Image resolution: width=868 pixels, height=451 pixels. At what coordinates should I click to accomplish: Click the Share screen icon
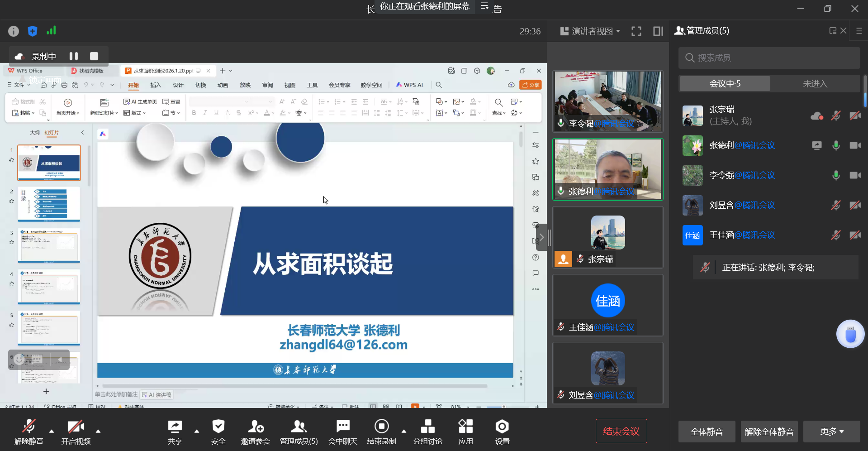(x=175, y=427)
